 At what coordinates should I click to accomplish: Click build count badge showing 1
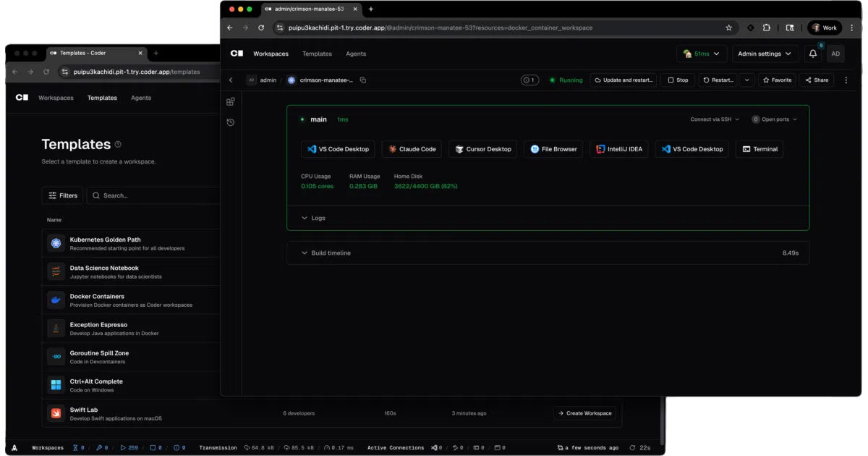pyautogui.click(x=529, y=80)
